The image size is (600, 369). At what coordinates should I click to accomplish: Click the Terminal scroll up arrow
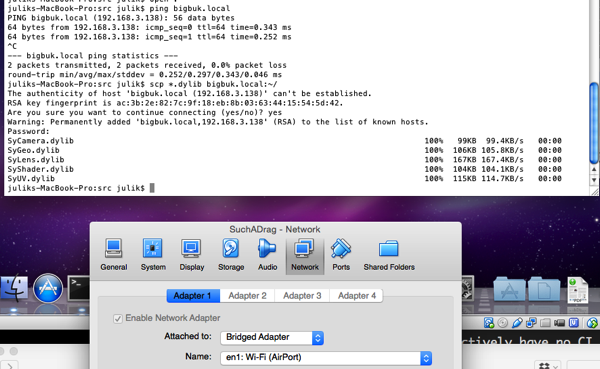(594, 170)
